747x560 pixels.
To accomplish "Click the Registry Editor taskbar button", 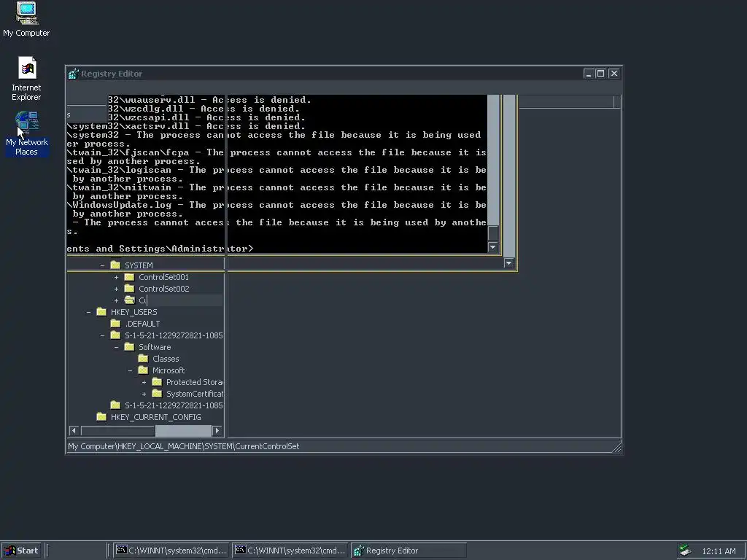I will coord(409,551).
